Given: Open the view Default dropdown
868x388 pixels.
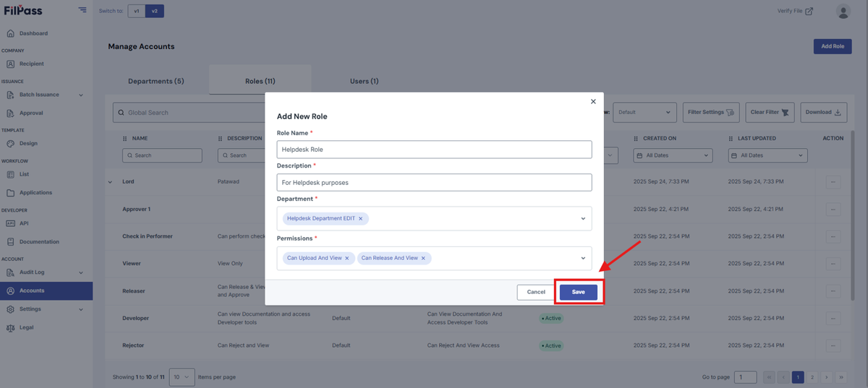Looking at the screenshot, I should coord(646,112).
